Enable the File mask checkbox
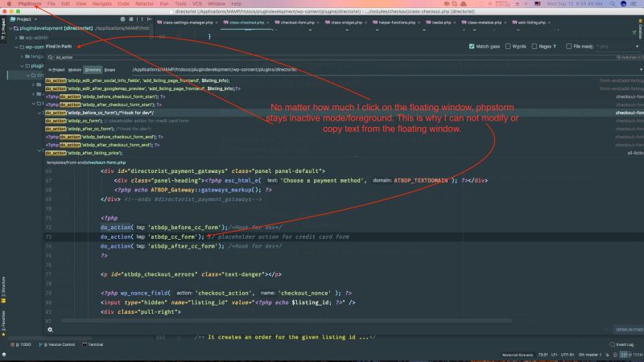 (x=569, y=47)
